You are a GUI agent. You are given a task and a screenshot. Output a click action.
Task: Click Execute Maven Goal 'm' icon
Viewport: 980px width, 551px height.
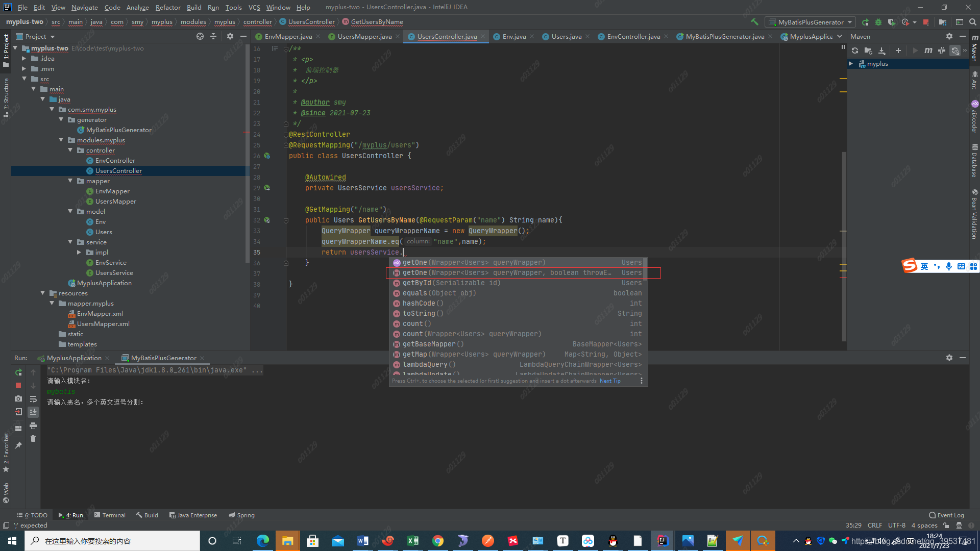(928, 51)
